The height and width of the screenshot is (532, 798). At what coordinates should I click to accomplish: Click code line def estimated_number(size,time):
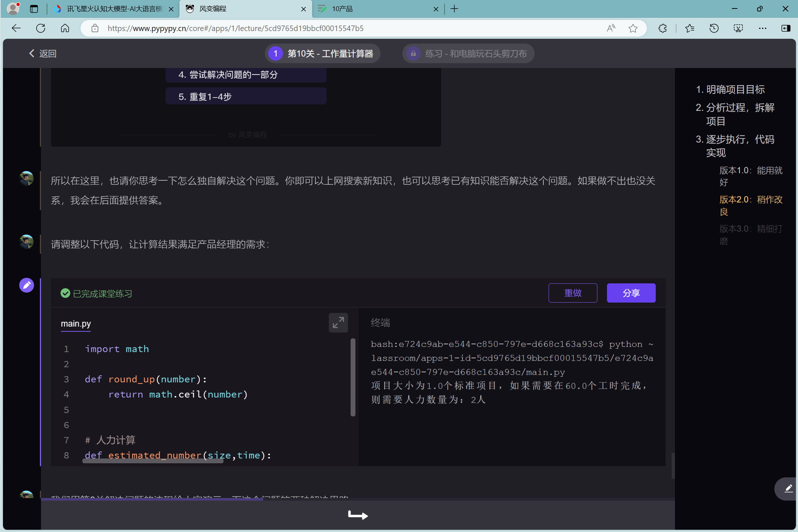pos(178,456)
